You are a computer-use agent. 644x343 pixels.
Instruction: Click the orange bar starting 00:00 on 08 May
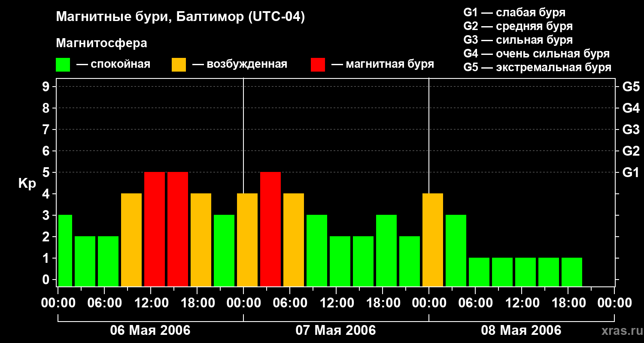pos(433,240)
